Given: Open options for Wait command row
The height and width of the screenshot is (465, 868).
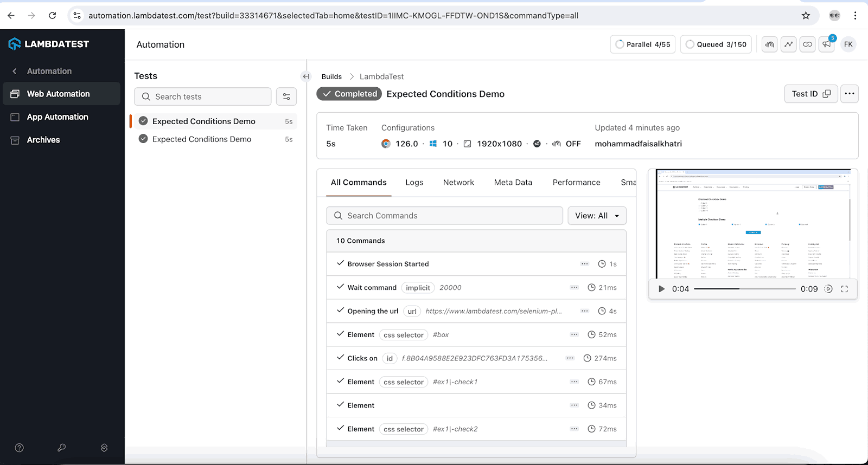Looking at the screenshot, I should [575, 288].
